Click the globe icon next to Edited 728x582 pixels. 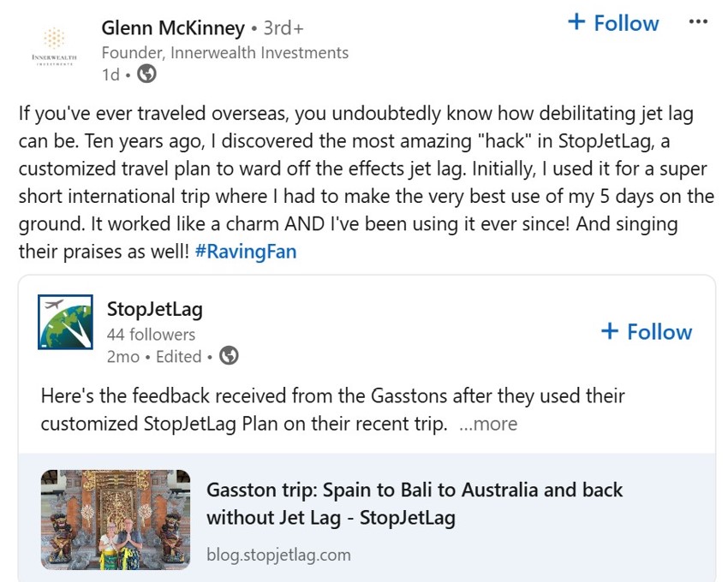pos(229,356)
